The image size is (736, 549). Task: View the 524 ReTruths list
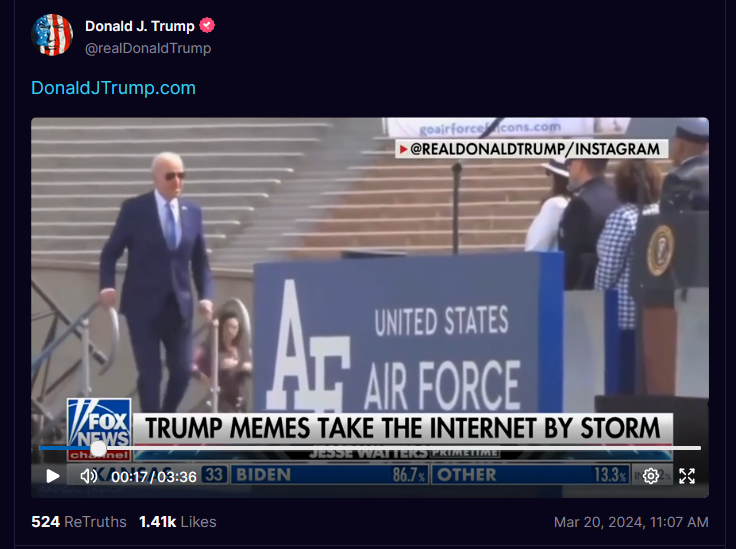tap(79, 522)
